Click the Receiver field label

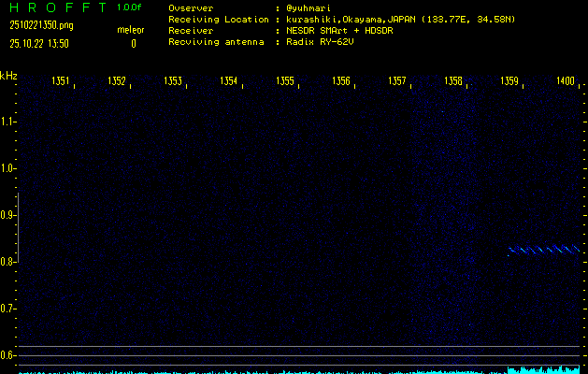(191, 31)
